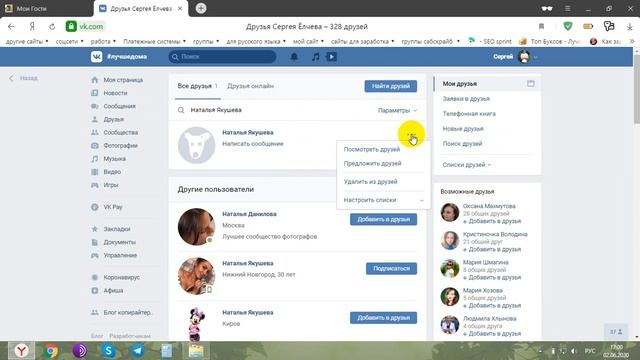Open Telegram from the taskbar
Image resolution: width=640 pixels, height=360 pixels.
pos(138,351)
